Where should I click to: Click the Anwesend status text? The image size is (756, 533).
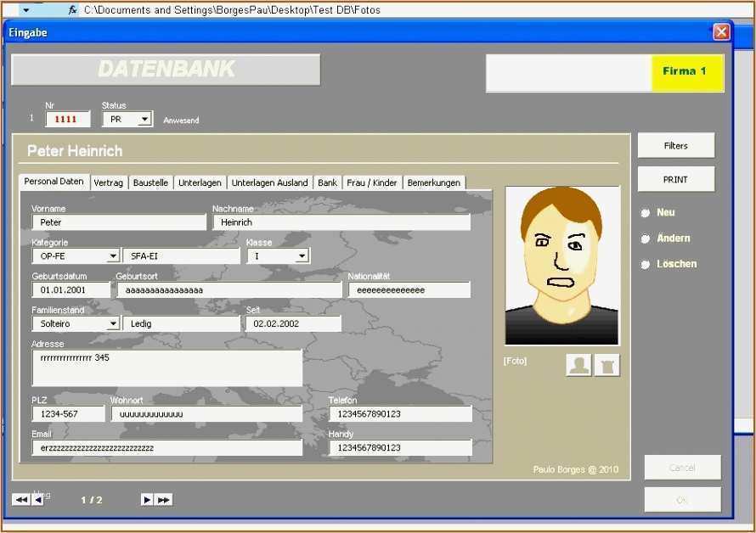[x=181, y=121]
